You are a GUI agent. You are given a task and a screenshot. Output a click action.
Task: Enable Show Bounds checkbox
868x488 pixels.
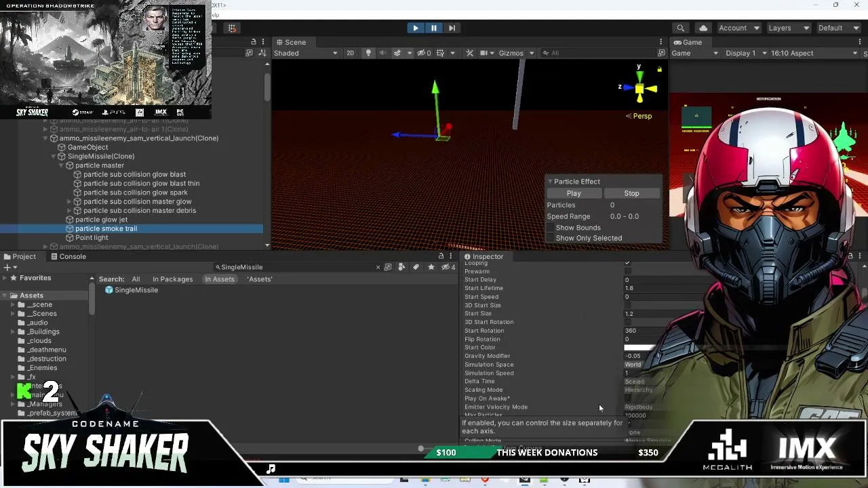click(550, 228)
